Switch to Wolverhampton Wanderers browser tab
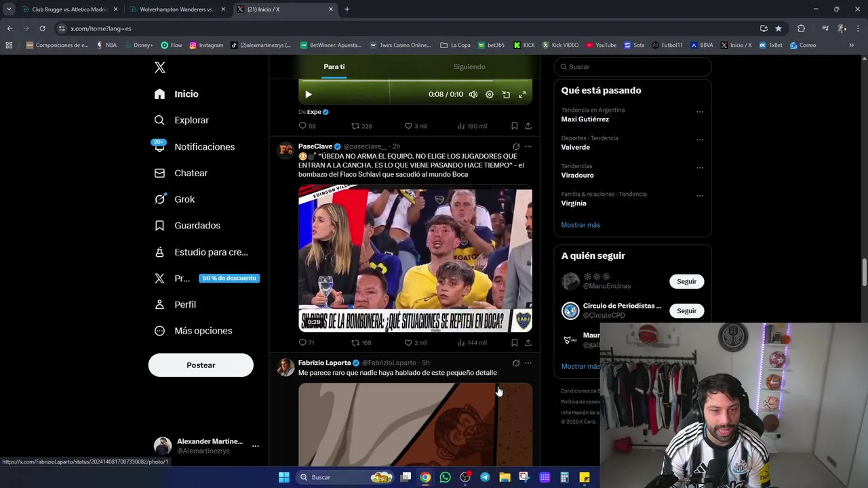This screenshot has height=488, width=868. pos(176,9)
